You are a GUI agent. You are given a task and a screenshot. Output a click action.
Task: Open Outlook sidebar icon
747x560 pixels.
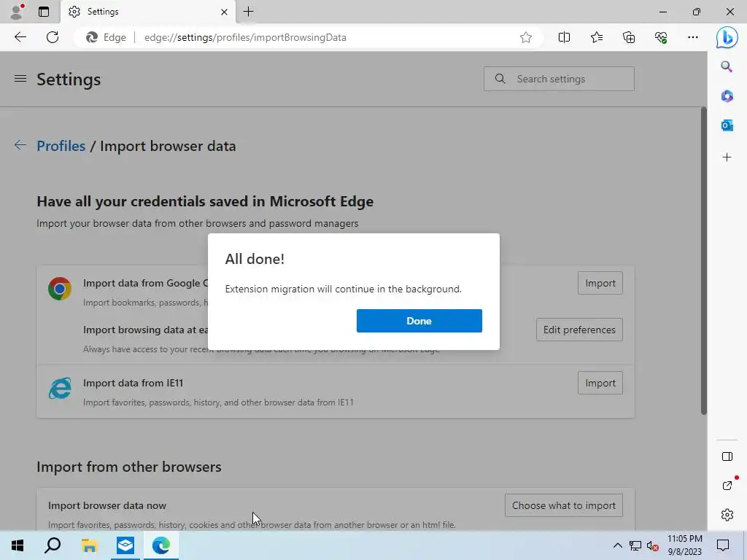point(727,125)
